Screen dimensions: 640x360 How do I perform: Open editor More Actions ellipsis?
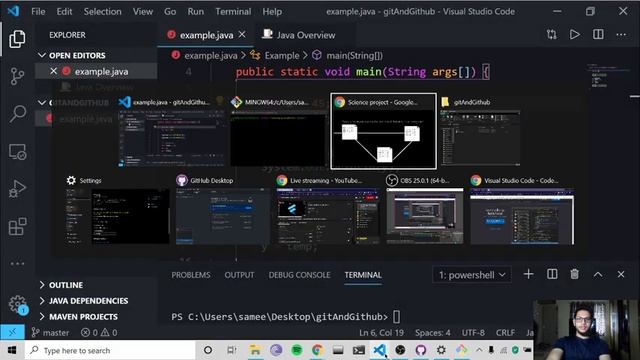tap(621, 35)
